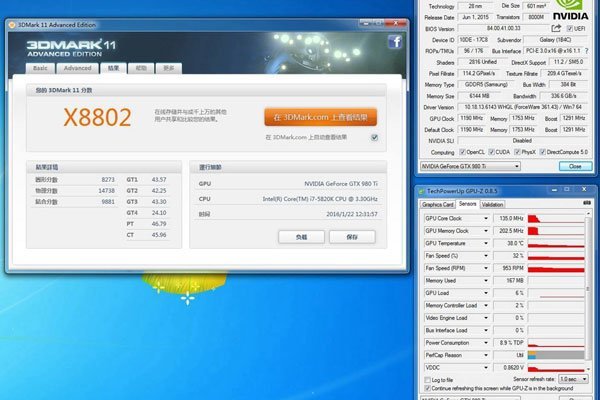
Task: Click the GPU Temperature value 38.0 °C
Action: pyautogui.click(x=509, y=243)
